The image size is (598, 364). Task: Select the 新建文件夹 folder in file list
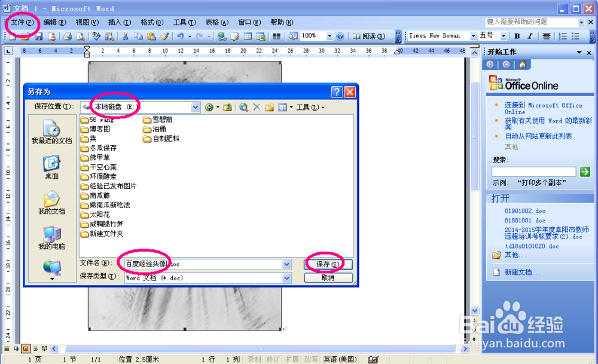[102, 234]
